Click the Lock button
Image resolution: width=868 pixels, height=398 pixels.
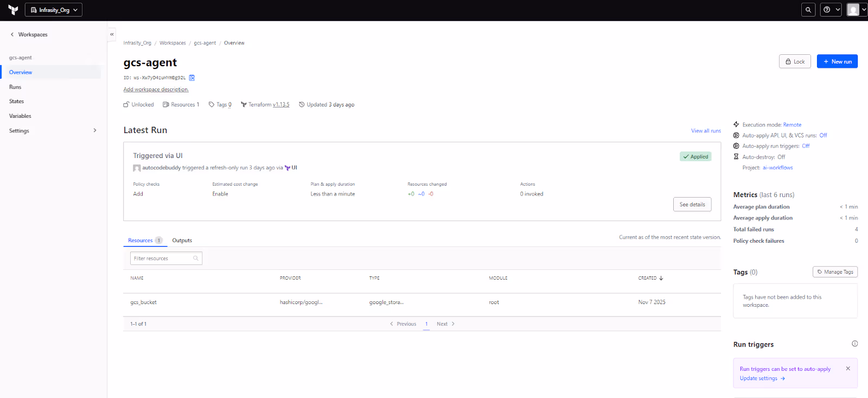pyautogui.click(x=795, y=61)
